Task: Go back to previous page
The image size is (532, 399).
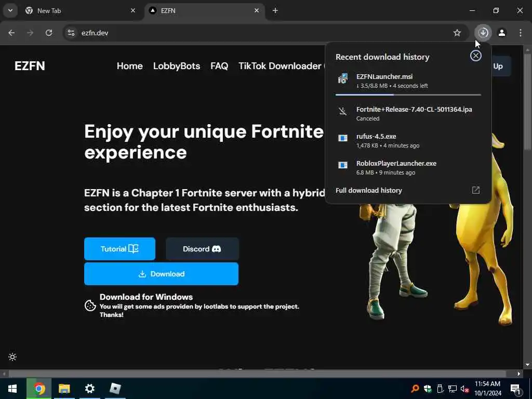Action: tap(11, 33)
